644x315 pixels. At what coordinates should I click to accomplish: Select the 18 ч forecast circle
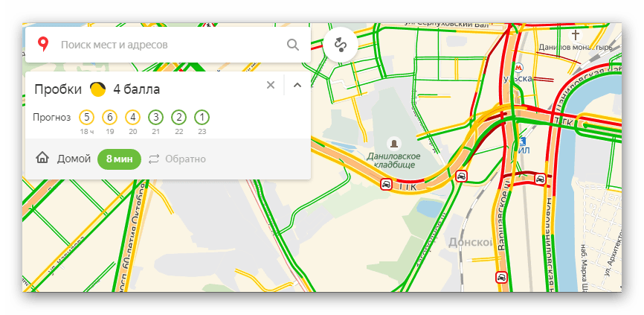coord(87,118)
